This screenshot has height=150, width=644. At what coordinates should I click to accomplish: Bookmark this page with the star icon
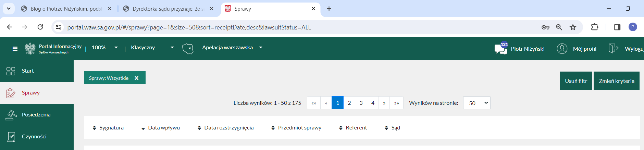(573, 27)
